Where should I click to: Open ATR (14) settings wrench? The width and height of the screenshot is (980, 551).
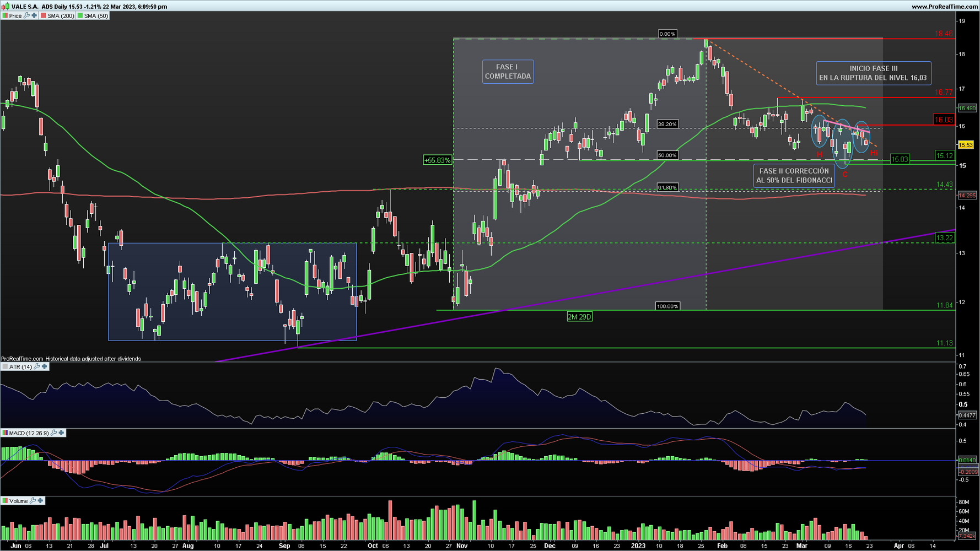click(37, 366)
